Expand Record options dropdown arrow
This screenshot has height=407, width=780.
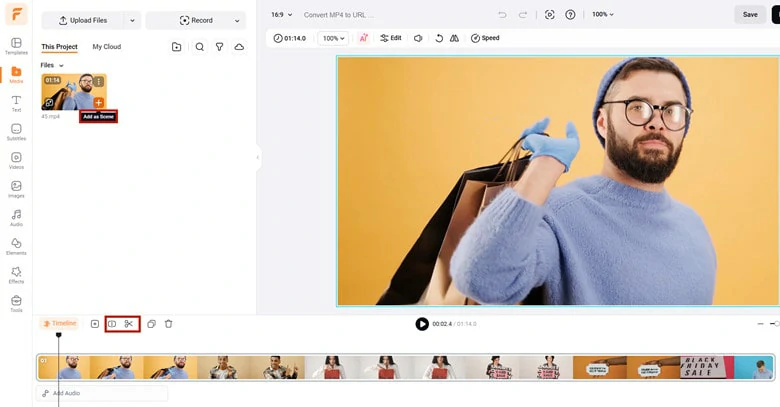pos(237,20)
